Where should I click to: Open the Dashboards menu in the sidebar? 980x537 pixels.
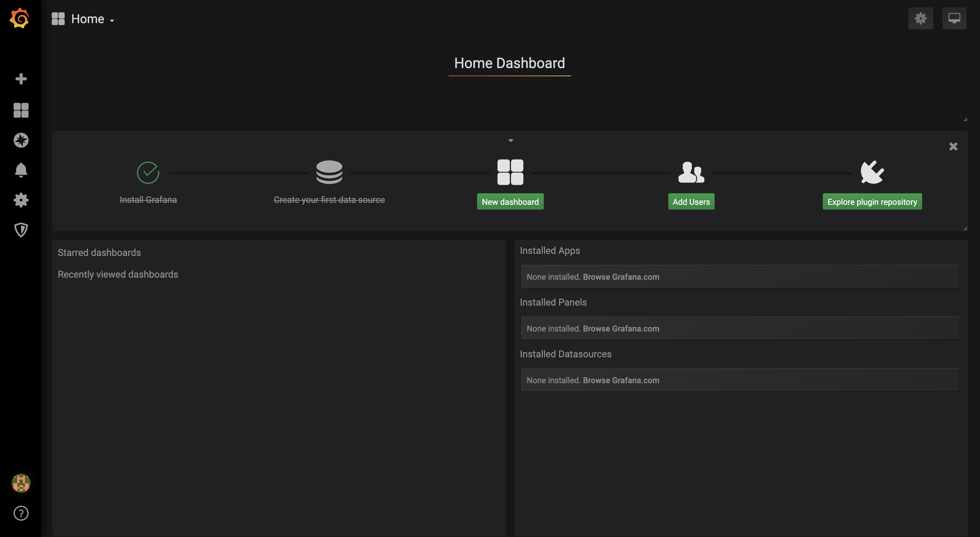tap(21, 110)
